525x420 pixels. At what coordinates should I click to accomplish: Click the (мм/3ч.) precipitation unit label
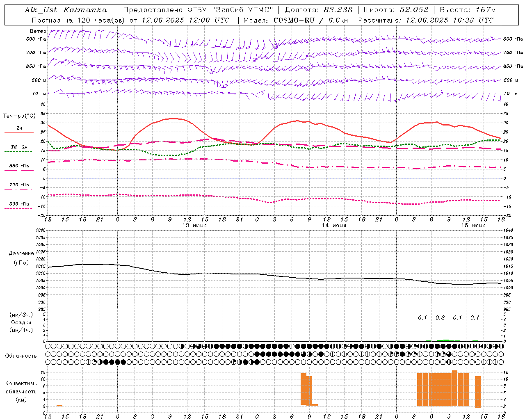[21, 315]
